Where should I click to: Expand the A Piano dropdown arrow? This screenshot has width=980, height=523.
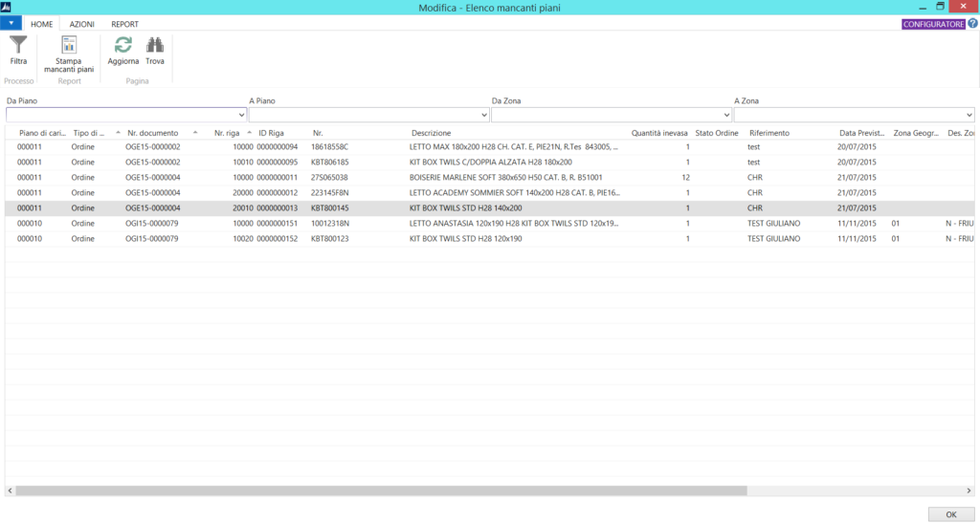[x=483, y=115]
